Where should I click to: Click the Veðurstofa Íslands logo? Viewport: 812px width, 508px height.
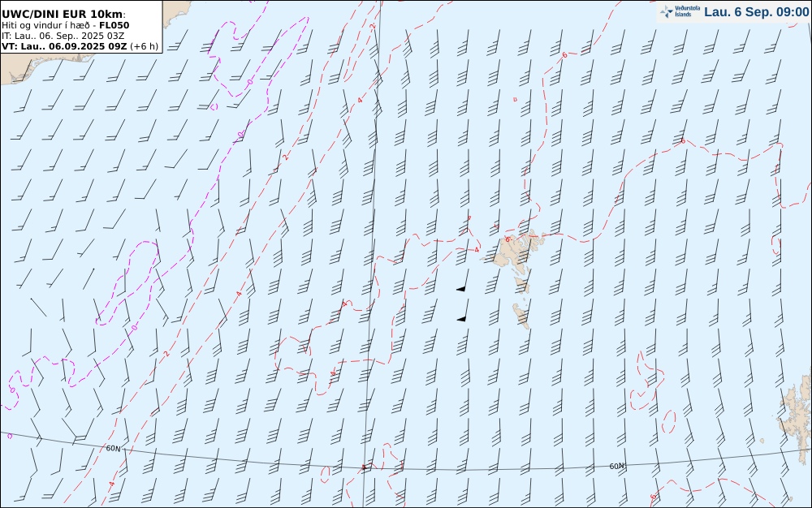point(680,11)
